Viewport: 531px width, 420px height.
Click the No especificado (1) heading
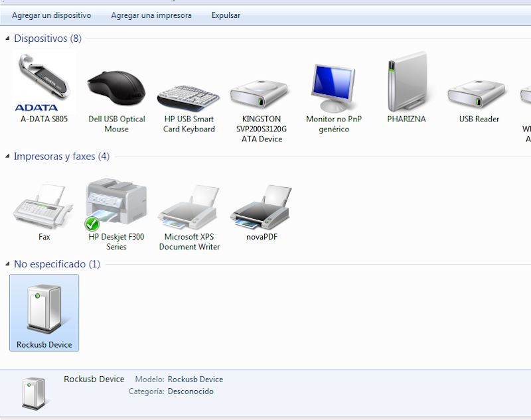pyautogui.click(x=57, y=264)
